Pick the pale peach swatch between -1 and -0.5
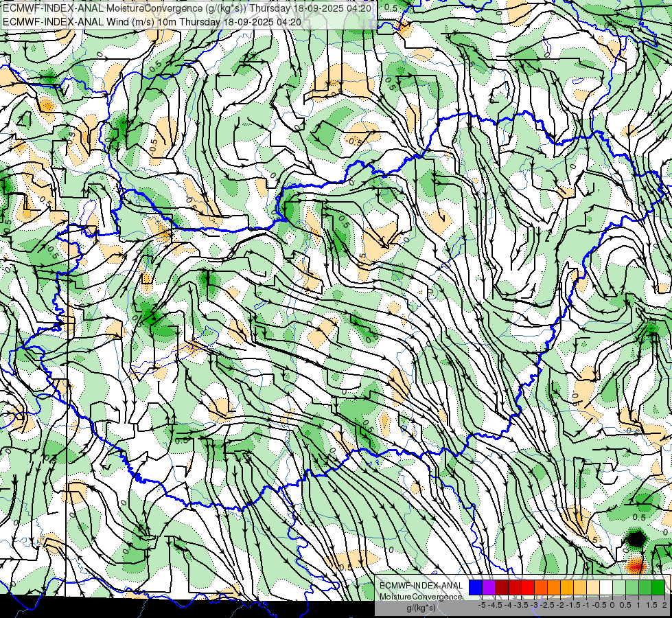Viewport: 672px width, 618px height. [593, 588]
